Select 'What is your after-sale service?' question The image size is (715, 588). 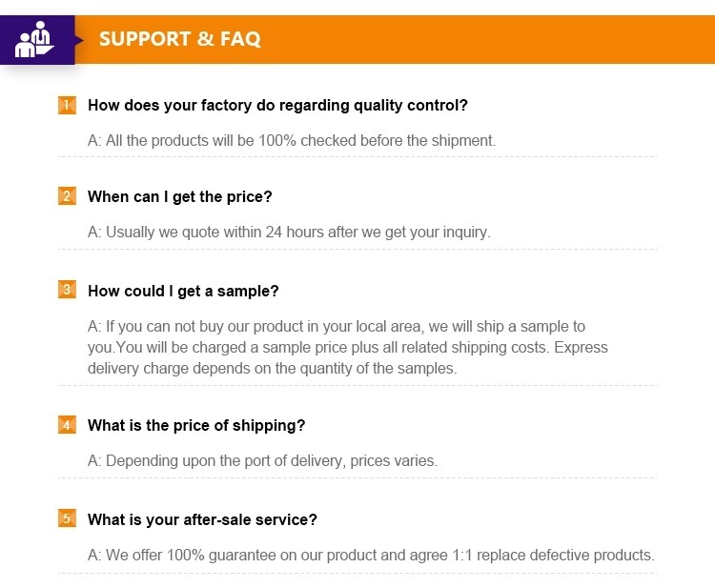[x=202, y=519]
